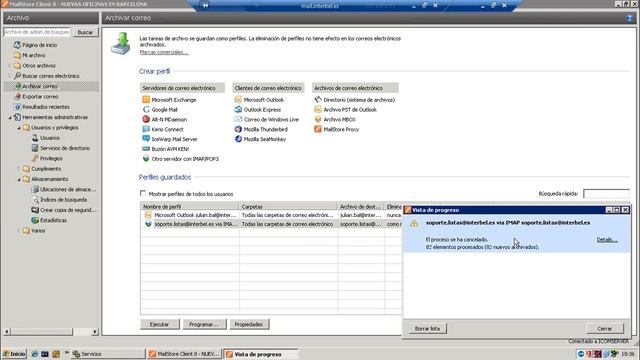Collapse Herramientas administrativas tree node
This screenshot has height=360, width=640.
[10, 118]
